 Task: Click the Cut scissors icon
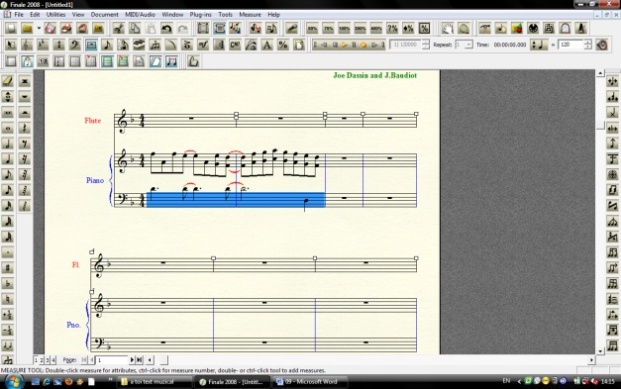[x=119, y=28]
